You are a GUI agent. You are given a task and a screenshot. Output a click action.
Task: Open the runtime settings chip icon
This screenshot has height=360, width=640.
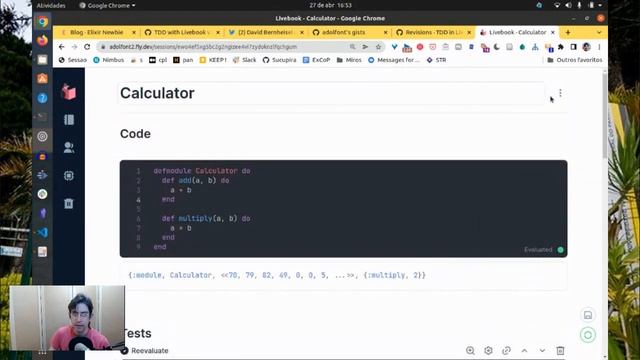[69, 176]
